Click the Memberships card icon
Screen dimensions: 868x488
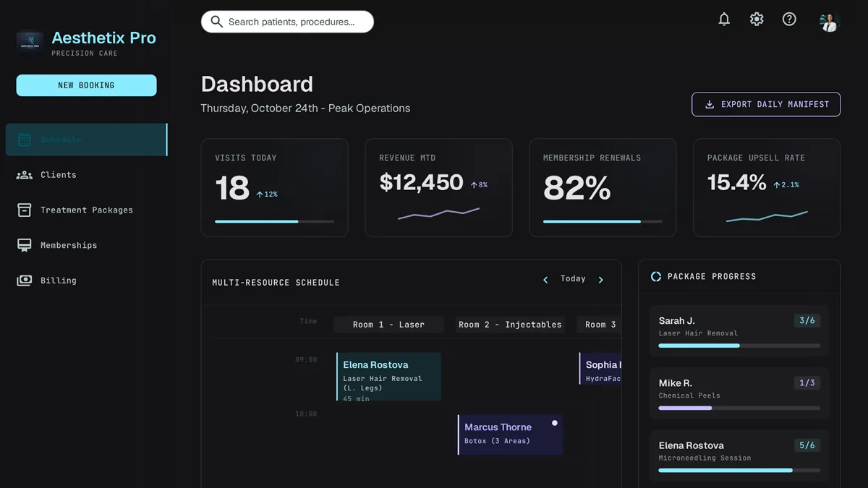(25, 245)
